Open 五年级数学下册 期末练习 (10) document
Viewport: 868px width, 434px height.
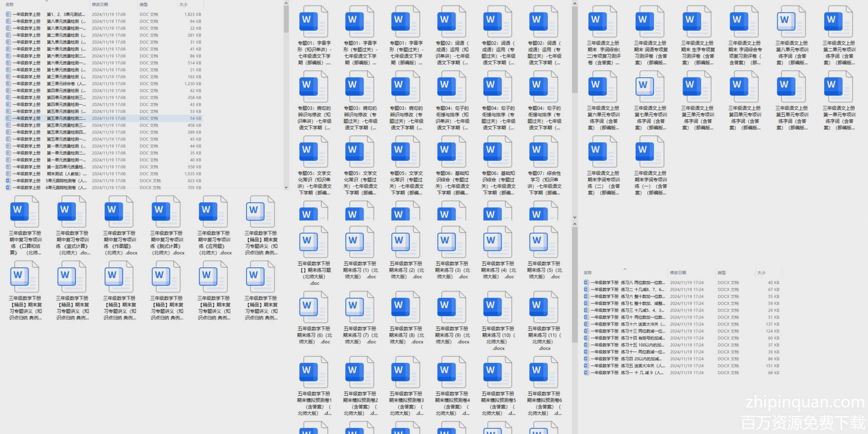click(497, 307)
